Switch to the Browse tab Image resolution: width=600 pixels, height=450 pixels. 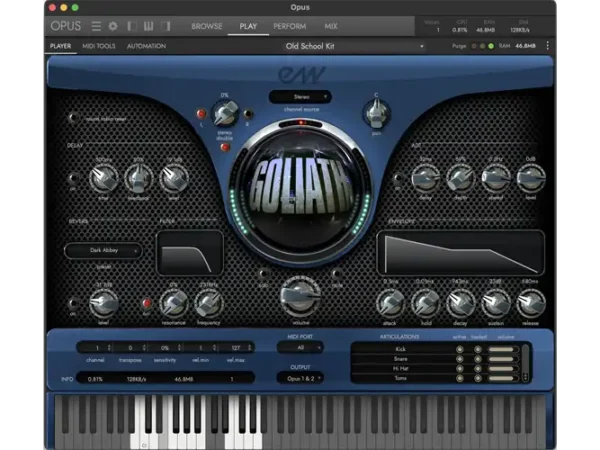click(x=207, y=26)
